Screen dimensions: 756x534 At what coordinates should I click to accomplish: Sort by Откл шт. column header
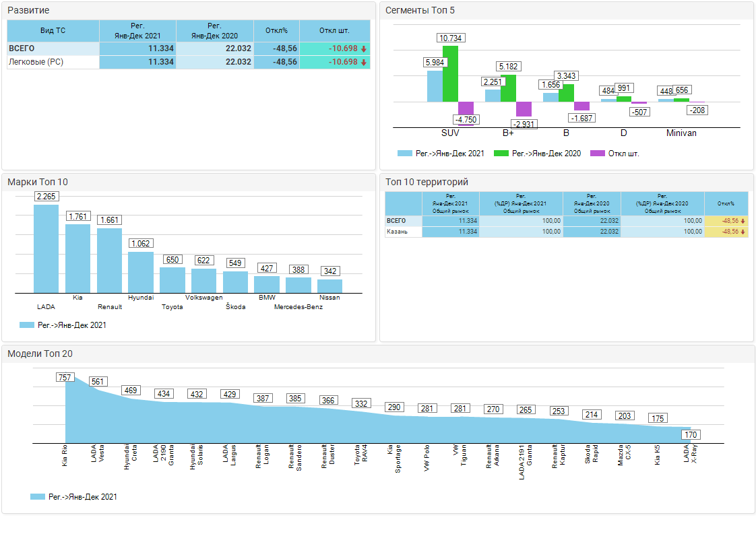tap(335, 30)
